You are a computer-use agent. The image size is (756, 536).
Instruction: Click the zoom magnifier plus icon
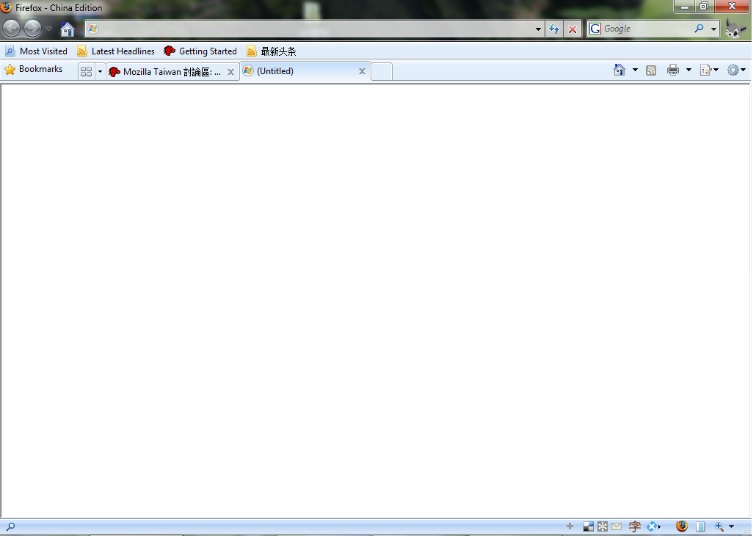pos(719,527)
